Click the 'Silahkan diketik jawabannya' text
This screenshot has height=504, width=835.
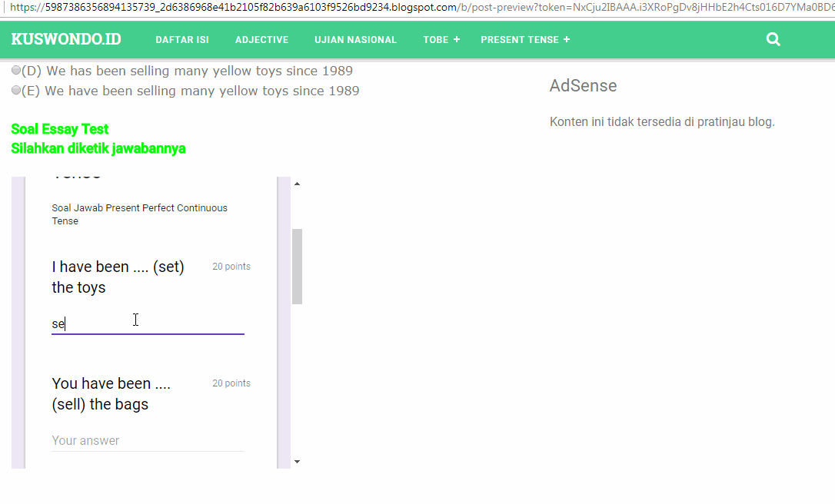(x=98, y=148)
